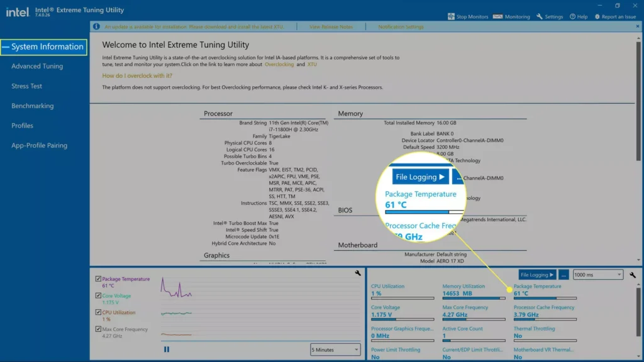
Task: Open the Help menu
Action: pyautogui.click(x=579, y=16)
